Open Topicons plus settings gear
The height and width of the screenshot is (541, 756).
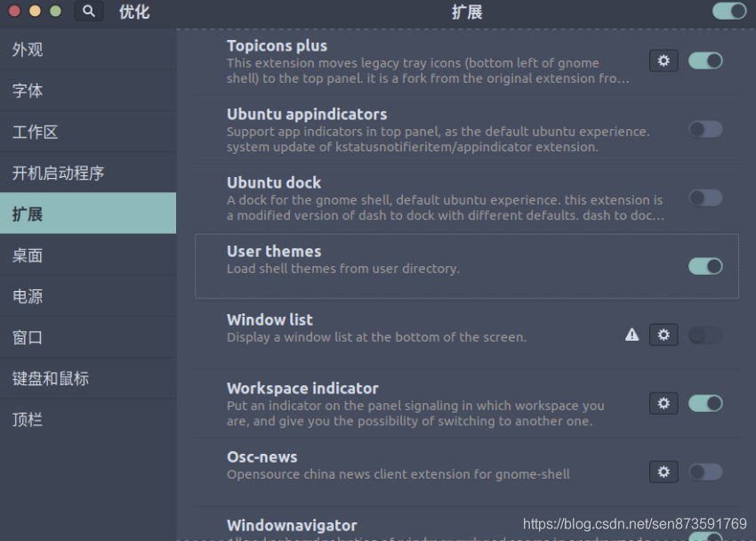pos(664,61)
